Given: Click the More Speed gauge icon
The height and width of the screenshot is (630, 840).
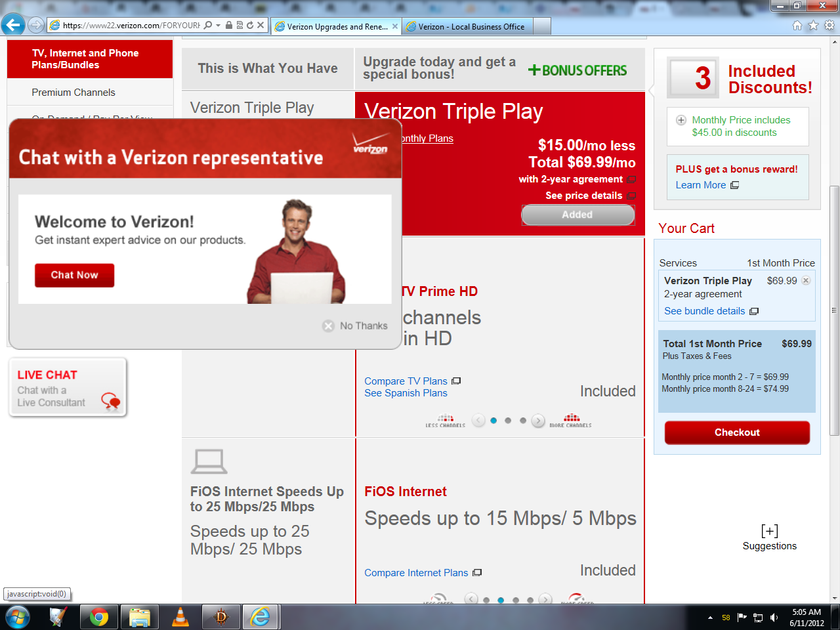Looking at the screenshot, I should tap(577, 598).
